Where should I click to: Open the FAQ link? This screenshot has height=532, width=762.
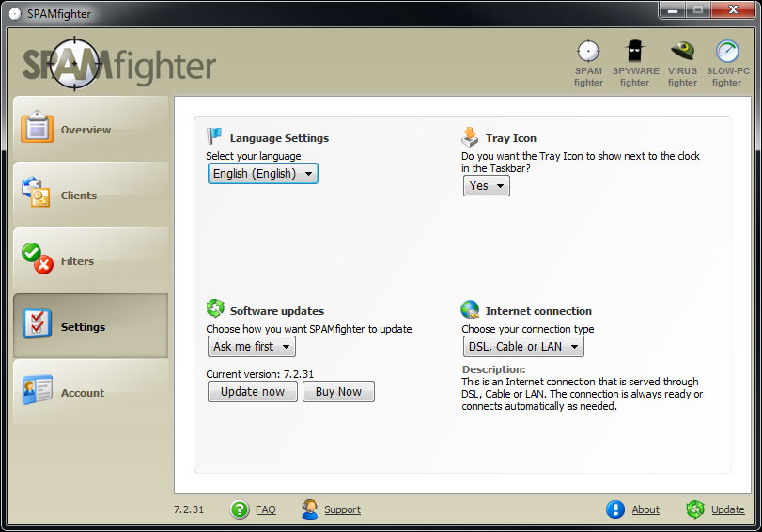point(266,509)
